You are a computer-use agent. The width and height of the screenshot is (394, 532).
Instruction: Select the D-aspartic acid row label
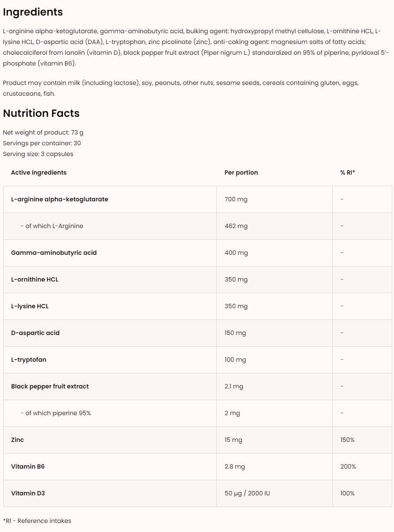tap(35, 333)
